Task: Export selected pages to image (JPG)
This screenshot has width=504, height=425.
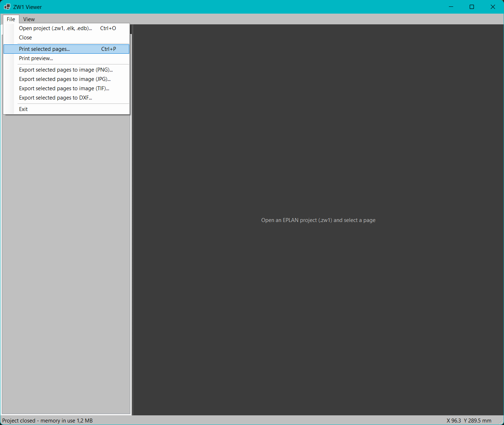Action: (x=67, y=79)
